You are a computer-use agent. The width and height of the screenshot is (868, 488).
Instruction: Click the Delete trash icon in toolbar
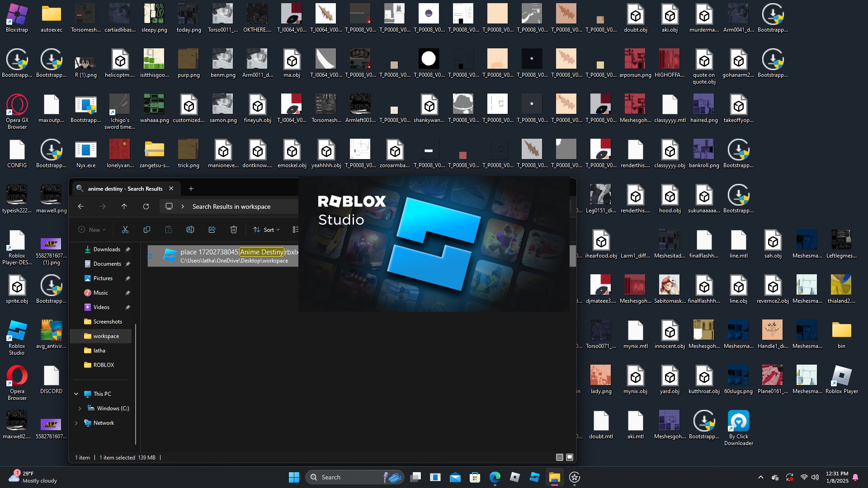click(x=234, y=230)
